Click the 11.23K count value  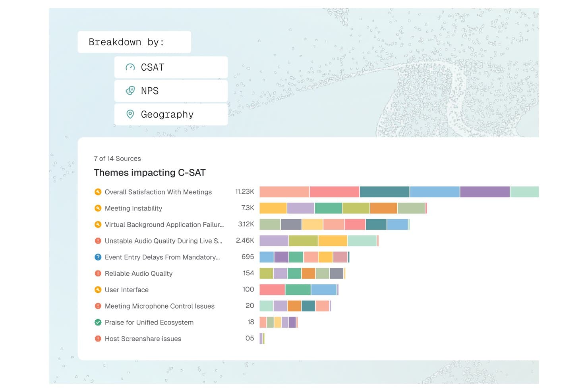coord(244,191)
